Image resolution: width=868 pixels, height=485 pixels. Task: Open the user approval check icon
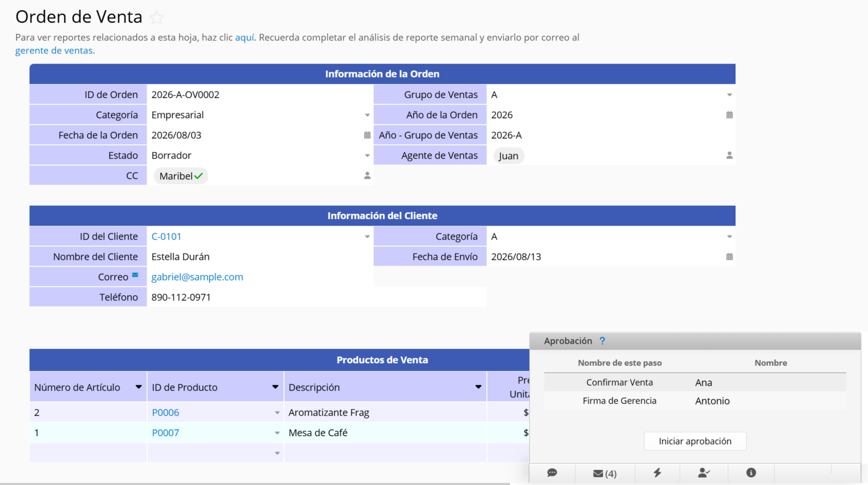coord(704,473)
